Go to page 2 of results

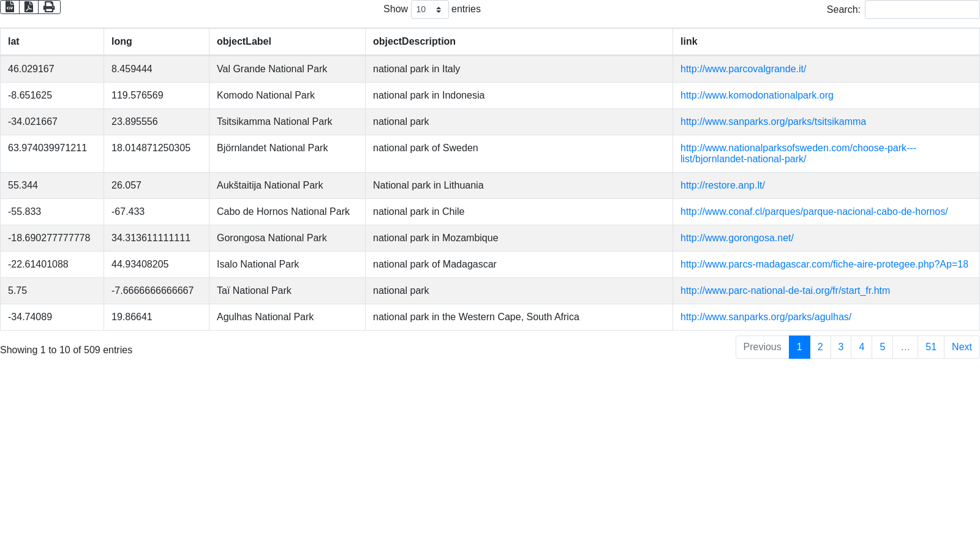[820, 347]
